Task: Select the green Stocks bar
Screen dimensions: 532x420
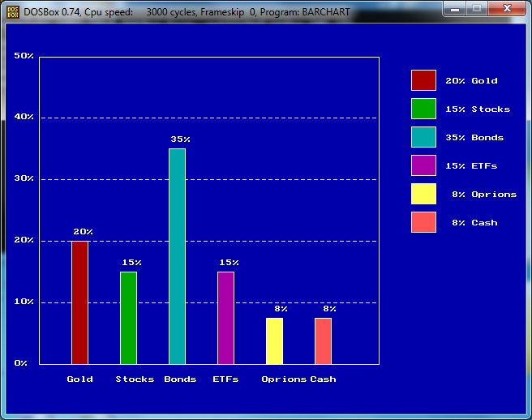Action: click(x=128, y=318)
